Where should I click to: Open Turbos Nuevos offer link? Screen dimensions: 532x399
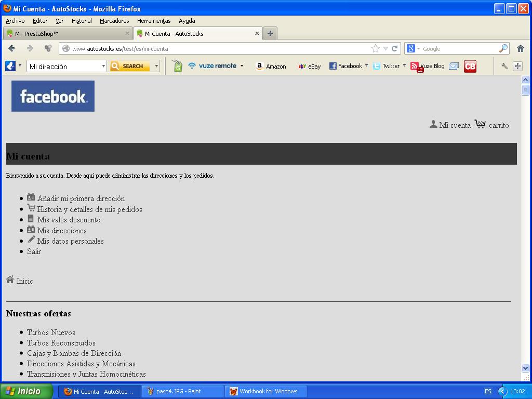click(x=51, y=332)
